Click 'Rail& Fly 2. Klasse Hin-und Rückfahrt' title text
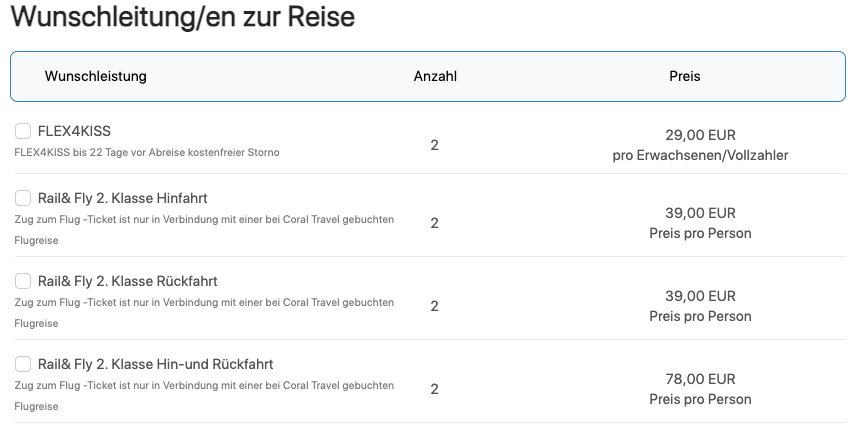The image size is (852, 425). [155, 364]
